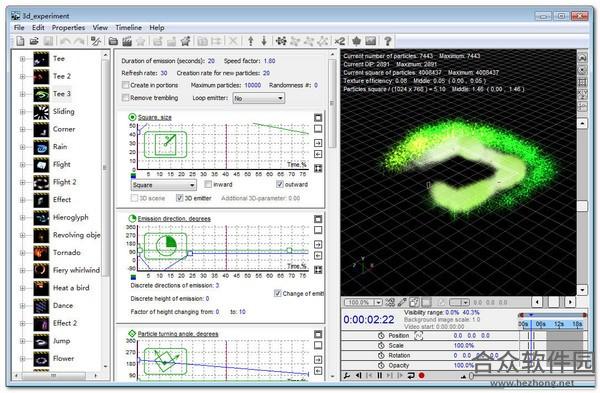Click the Speed factor value 1.80

[269, 61]
